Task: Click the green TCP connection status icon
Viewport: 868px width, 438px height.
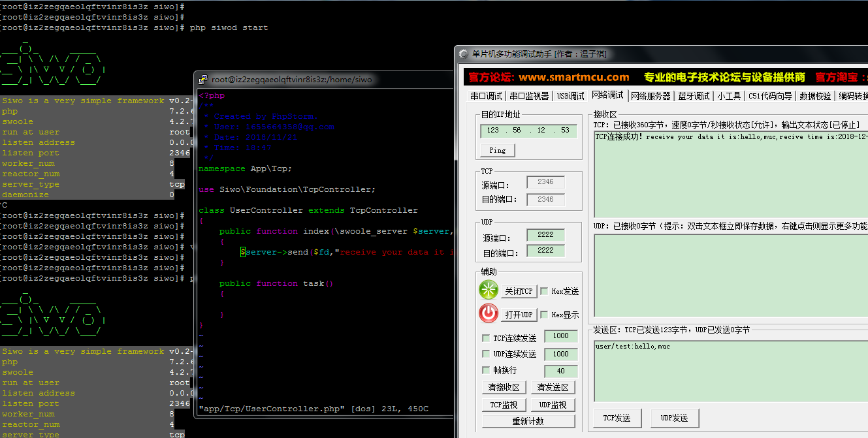Action: click(489, 290)
